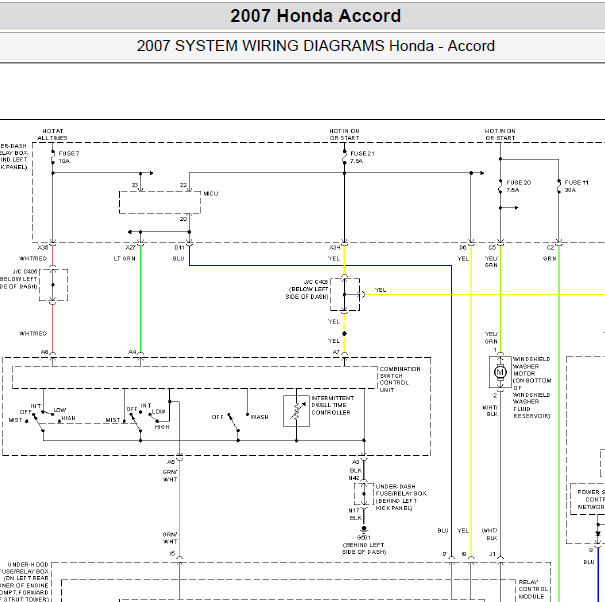Click the G501 ground symbol
Viewport: 605px width, 602px height.
(364, 529)
